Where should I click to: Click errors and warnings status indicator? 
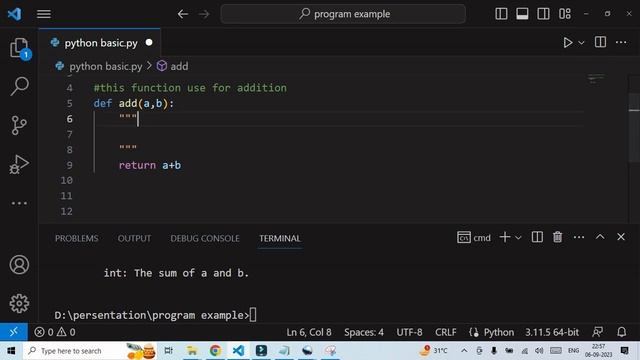click(55, 332)
